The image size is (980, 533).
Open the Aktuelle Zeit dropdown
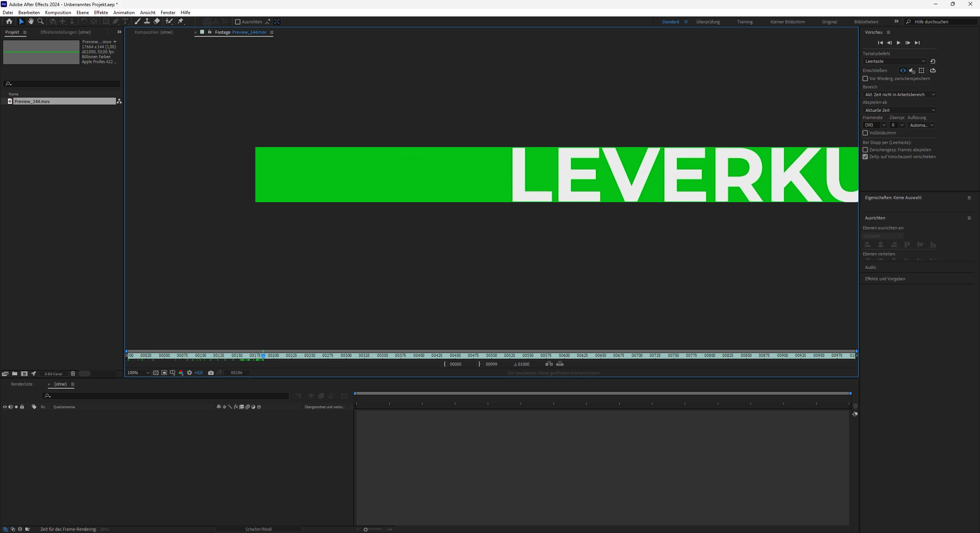(899, 110)
